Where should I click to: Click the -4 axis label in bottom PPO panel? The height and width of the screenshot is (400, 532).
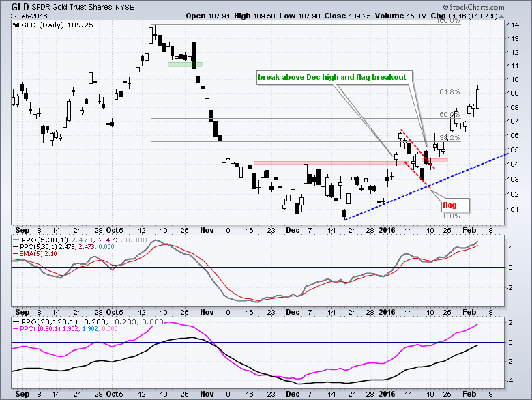tap(509, 380)
